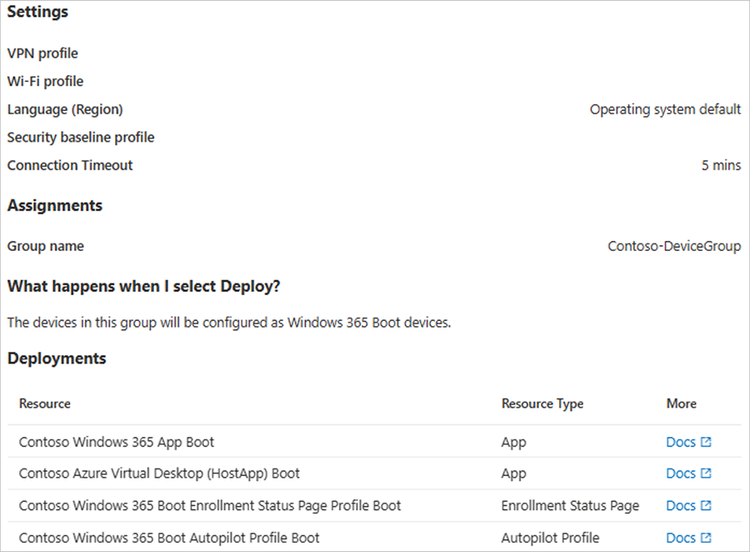Click the Resource Type column header
The image size is (750, 552).
(x=542, y=404)
